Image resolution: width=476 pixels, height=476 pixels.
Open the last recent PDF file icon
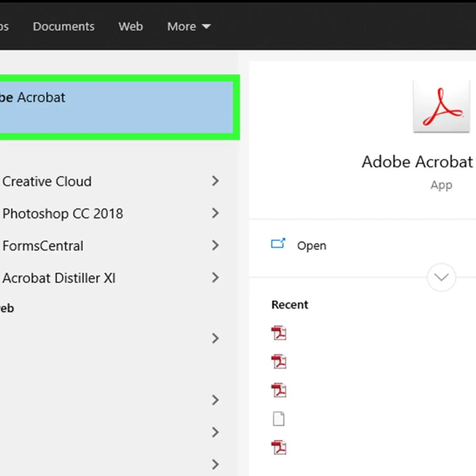click(279, 447)
